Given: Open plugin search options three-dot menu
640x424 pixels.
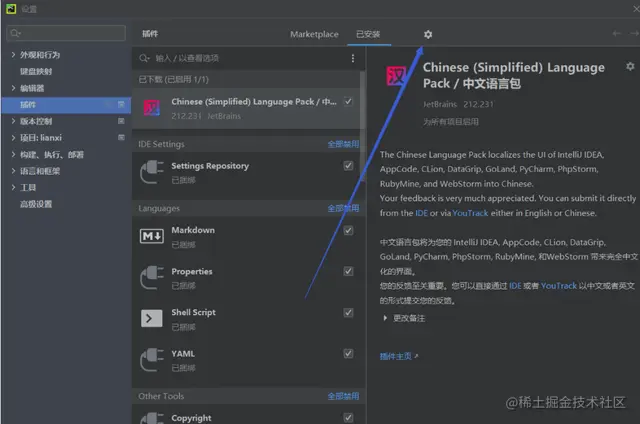Looking at the screenshot, I should [353, 58].
